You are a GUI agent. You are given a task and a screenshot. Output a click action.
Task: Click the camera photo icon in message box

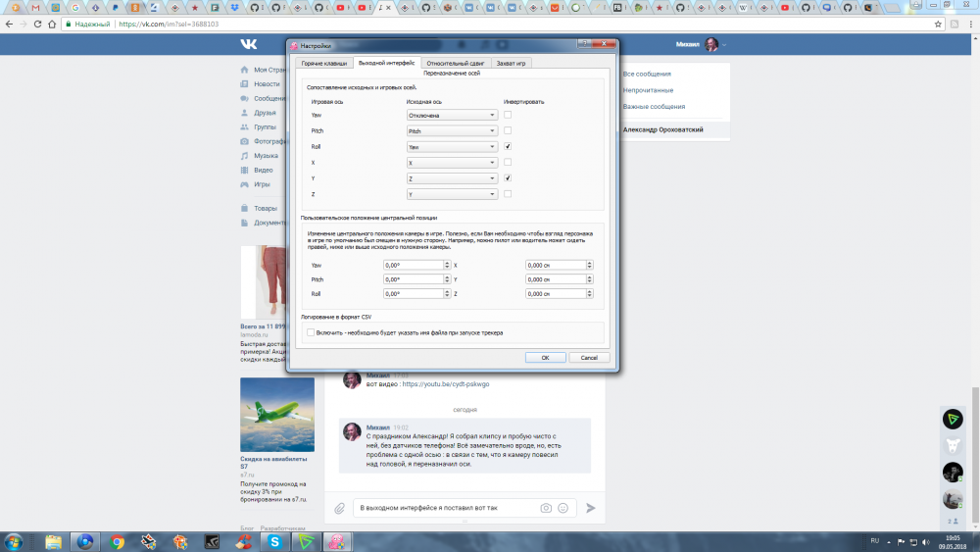[x=546, y=508]
